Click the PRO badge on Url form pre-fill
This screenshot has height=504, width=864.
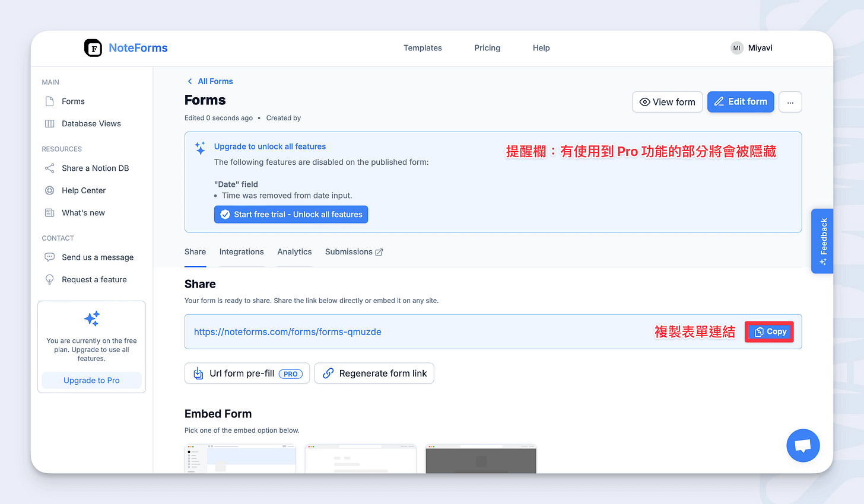(291, 374)
